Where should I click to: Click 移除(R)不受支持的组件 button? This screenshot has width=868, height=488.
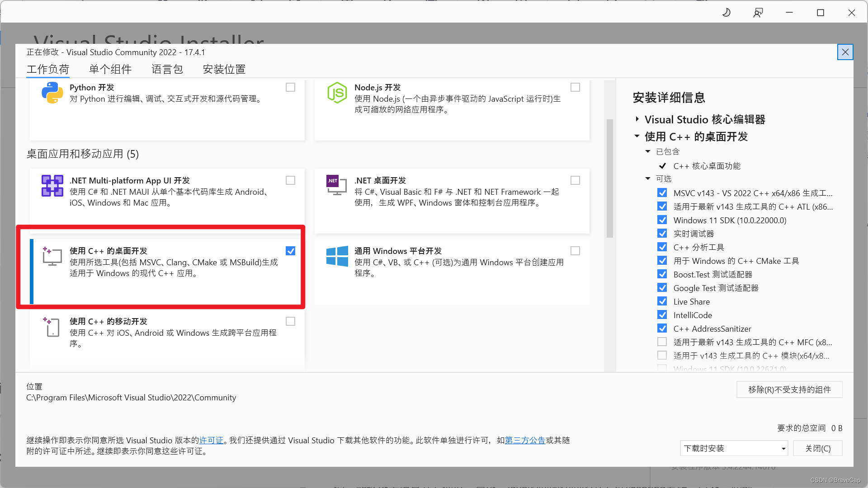(x=789, y=389)
